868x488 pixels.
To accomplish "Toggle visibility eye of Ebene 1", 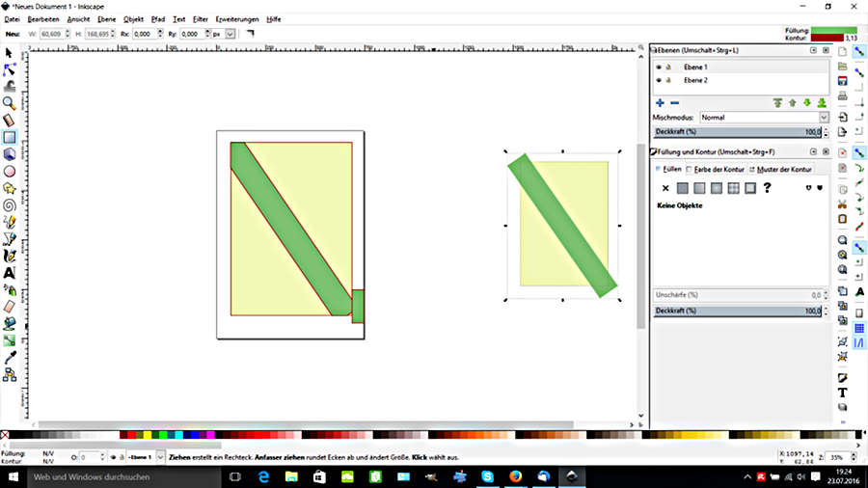I will (x=659, y=67).
